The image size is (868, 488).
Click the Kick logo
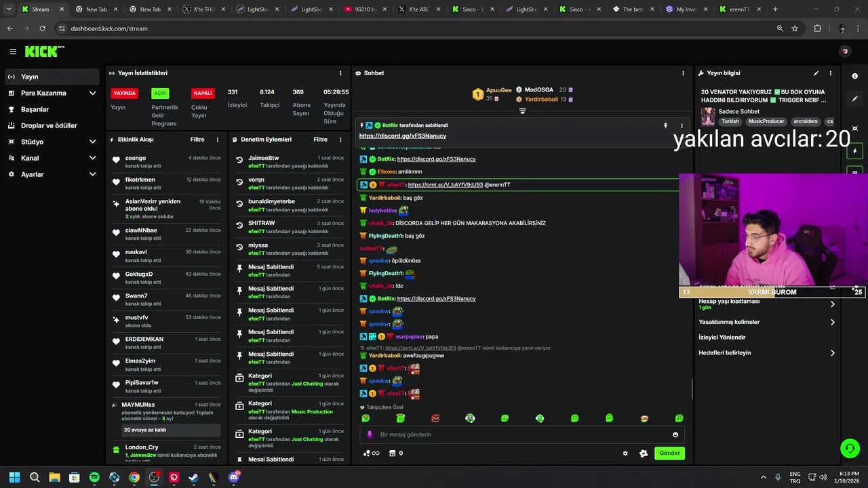43,52
